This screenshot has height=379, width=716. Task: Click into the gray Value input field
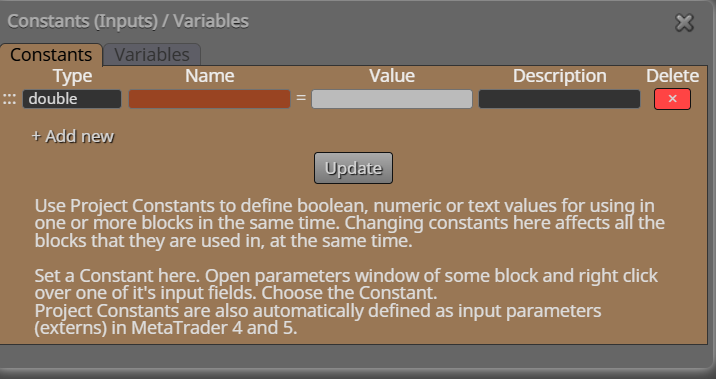pyautogui.click(x=392, y=99)
